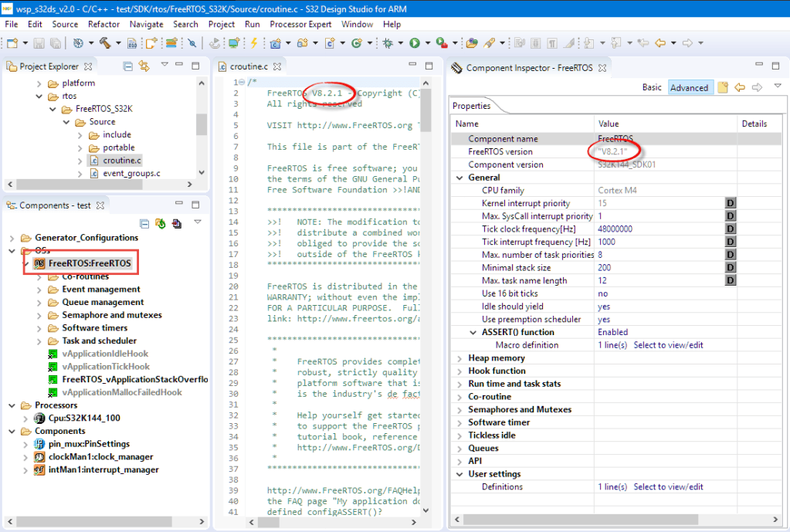This screenshot has height=532, width=790.
Task: Expand Generator_Configurations in Components view
Action: tap(12, 238)
